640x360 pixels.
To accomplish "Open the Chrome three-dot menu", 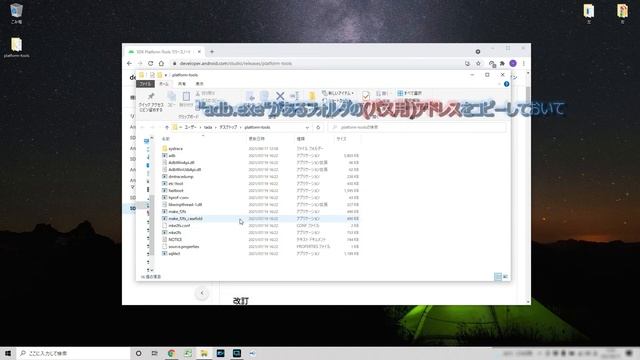I will pos(524,64).
